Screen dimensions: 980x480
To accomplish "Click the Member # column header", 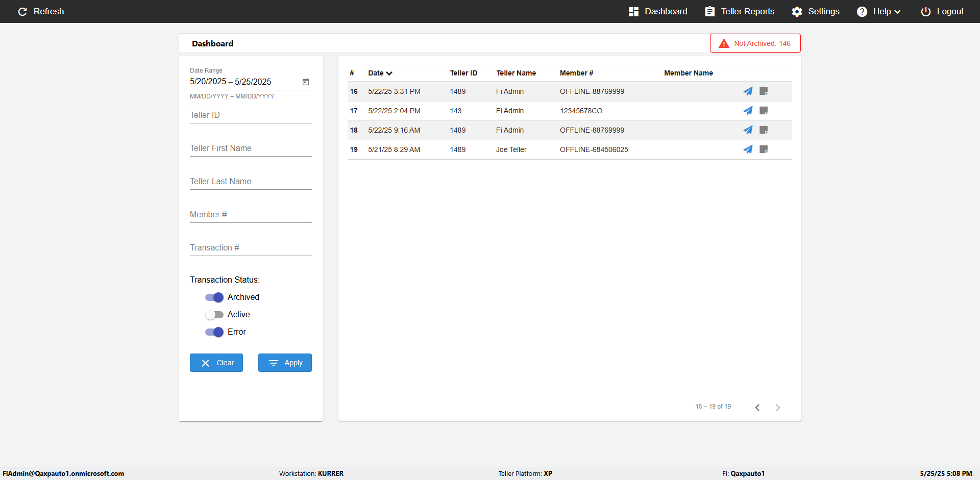I will click(x=576, y=73).
